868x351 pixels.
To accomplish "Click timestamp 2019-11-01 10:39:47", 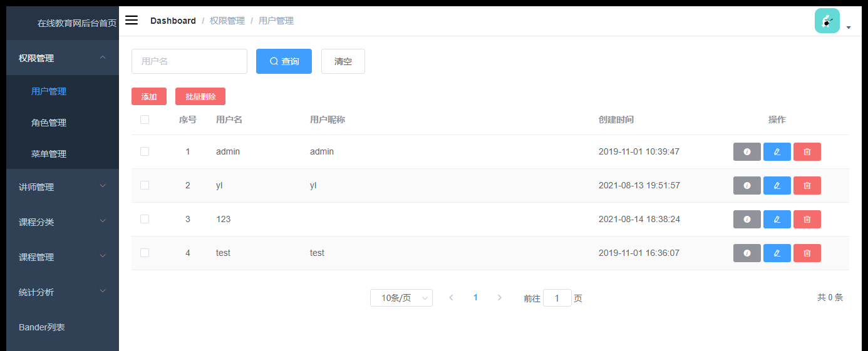I will (x=639, y=151).
